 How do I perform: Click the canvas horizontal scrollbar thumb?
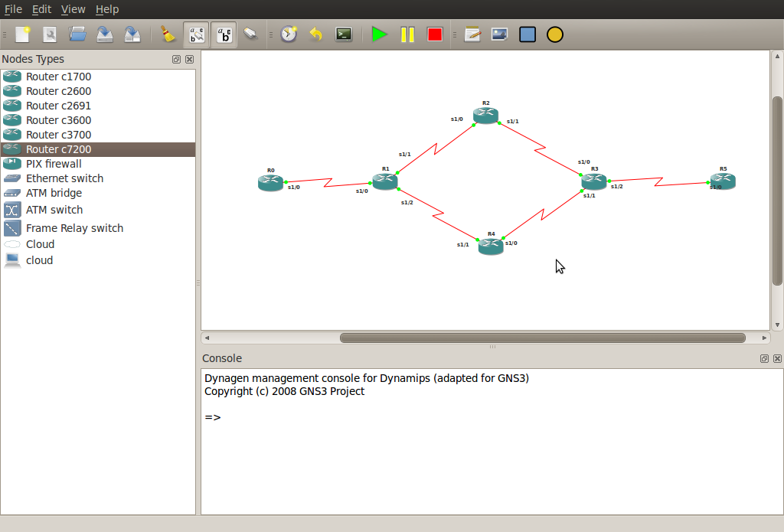tap(543, 338)
